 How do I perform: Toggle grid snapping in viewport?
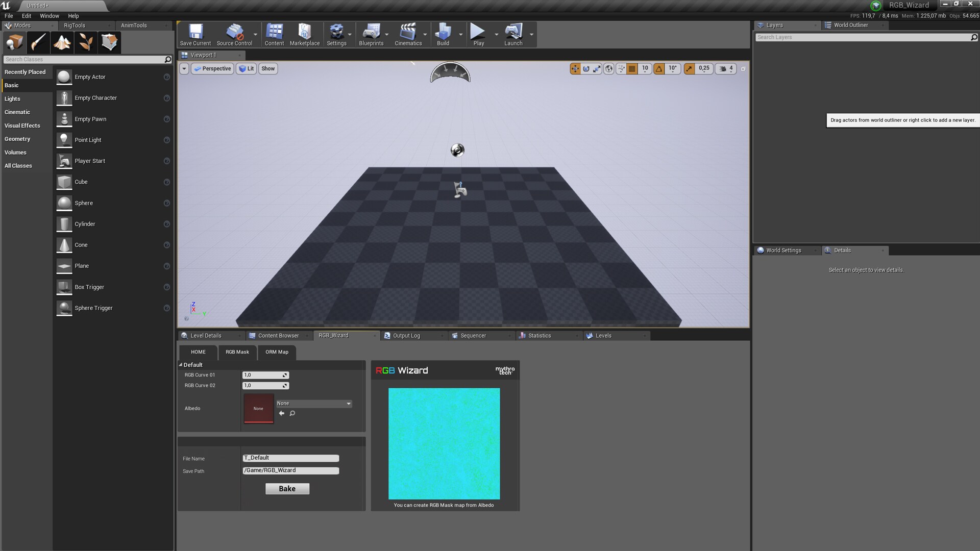click(631, 68)
